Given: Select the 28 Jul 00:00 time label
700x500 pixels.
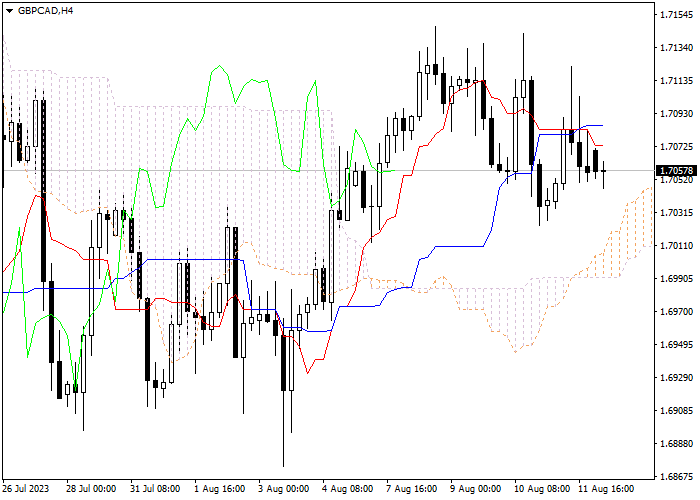Looking at the screenshot, I should (x=92, y=489).
